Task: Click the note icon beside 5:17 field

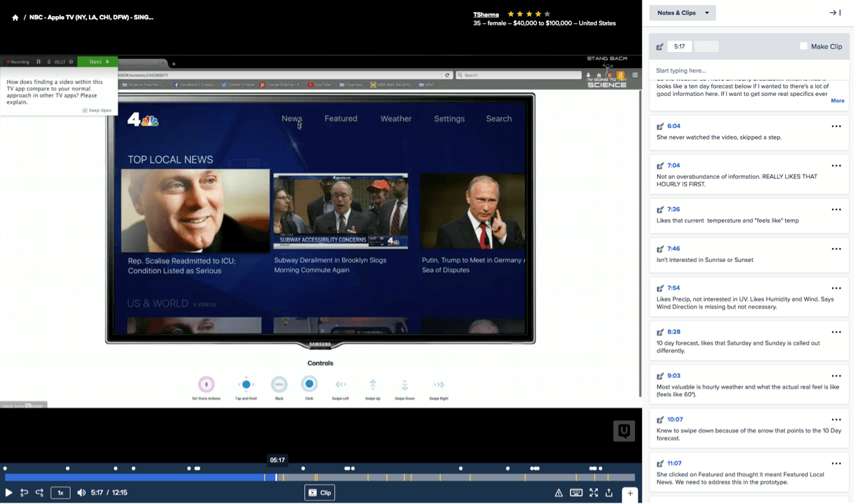Action: tap(660, 47)
